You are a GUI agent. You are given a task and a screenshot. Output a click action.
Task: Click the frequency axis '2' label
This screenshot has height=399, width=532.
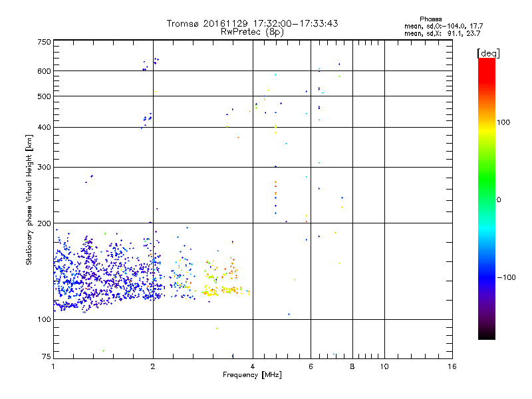point(153,366)
